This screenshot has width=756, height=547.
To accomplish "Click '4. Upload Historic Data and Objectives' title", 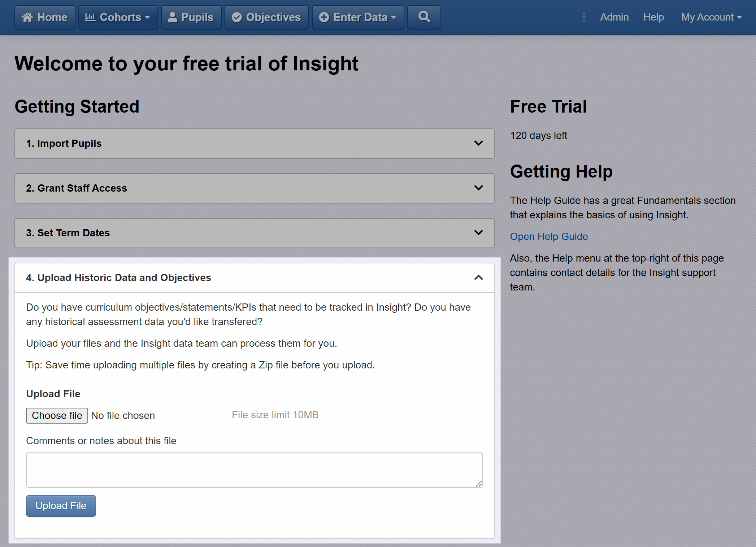I will (x=118, y=277).
